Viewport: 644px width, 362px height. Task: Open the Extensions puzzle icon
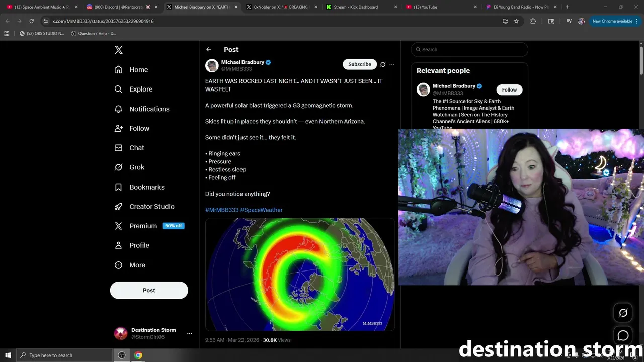pos(533,21)
